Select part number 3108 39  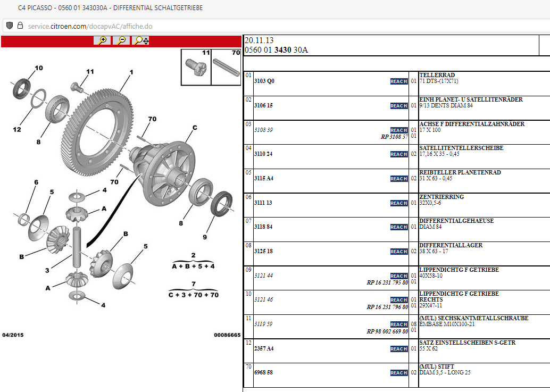tap(263, 130)
